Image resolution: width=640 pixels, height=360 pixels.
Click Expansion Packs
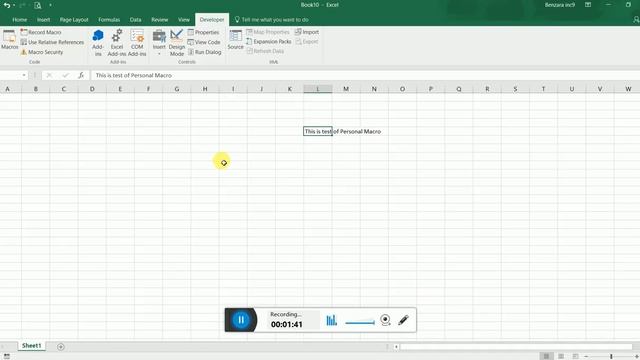269,42
